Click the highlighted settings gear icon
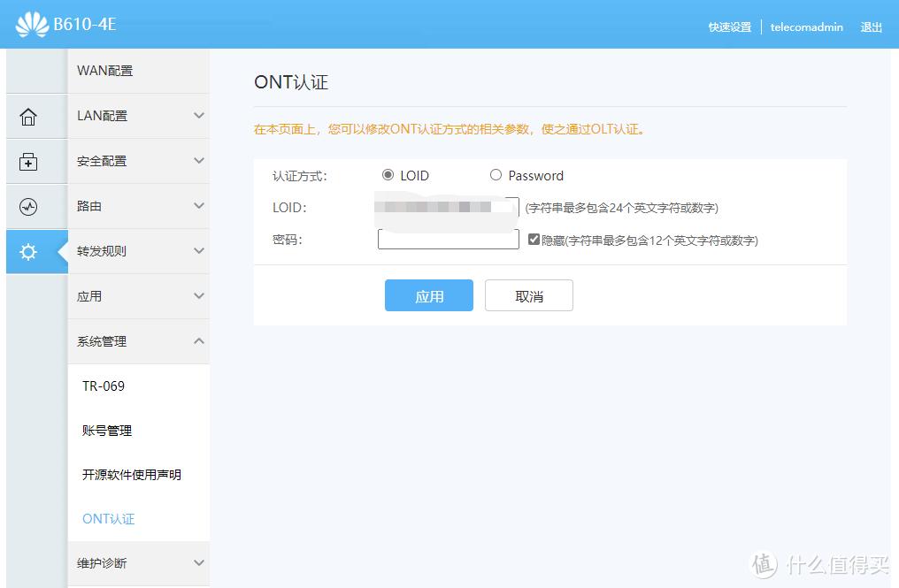The image size is (899, 588). (x=28, y=251)
